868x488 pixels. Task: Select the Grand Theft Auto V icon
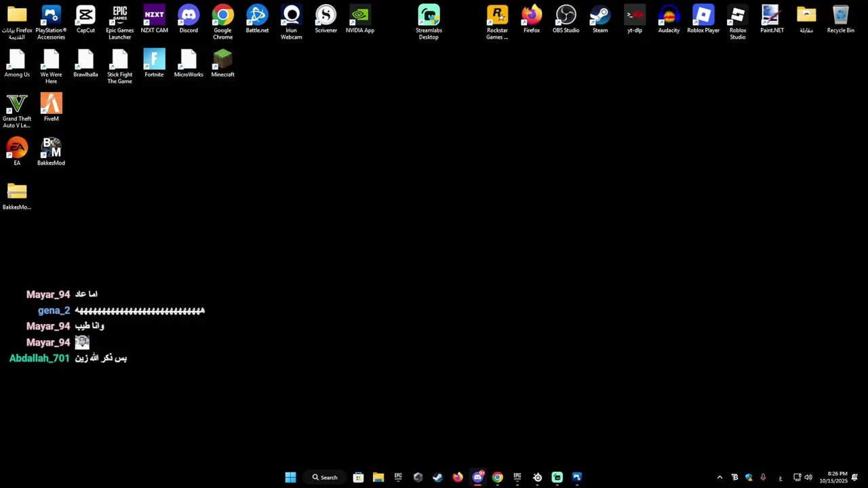point(17,110)
